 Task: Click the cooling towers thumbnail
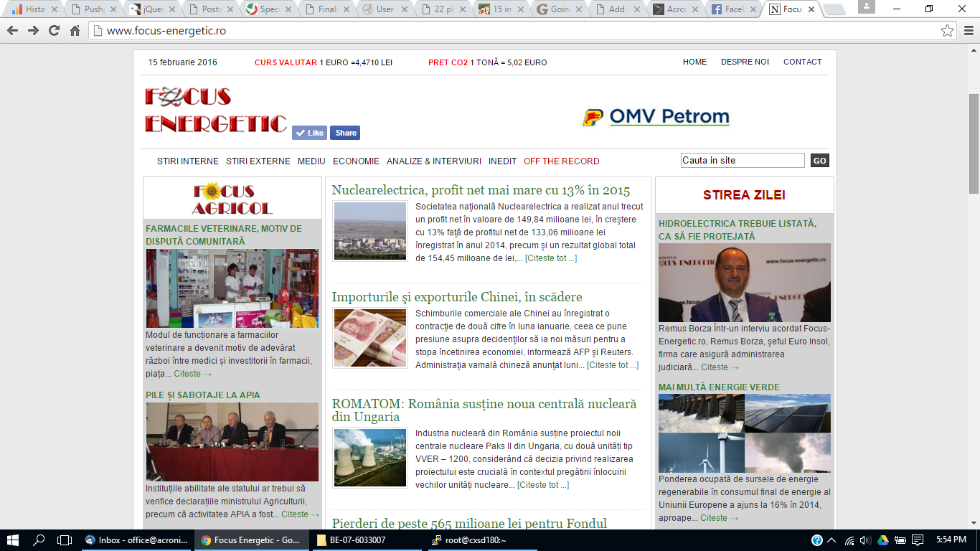[x=370, y=458]
